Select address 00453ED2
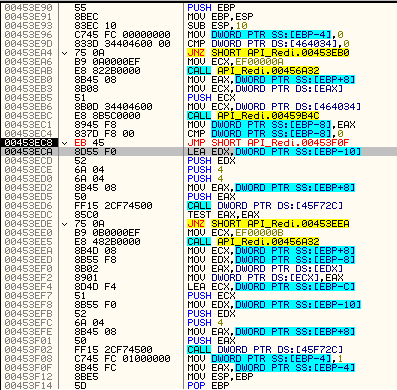 (x=28, y=187)
